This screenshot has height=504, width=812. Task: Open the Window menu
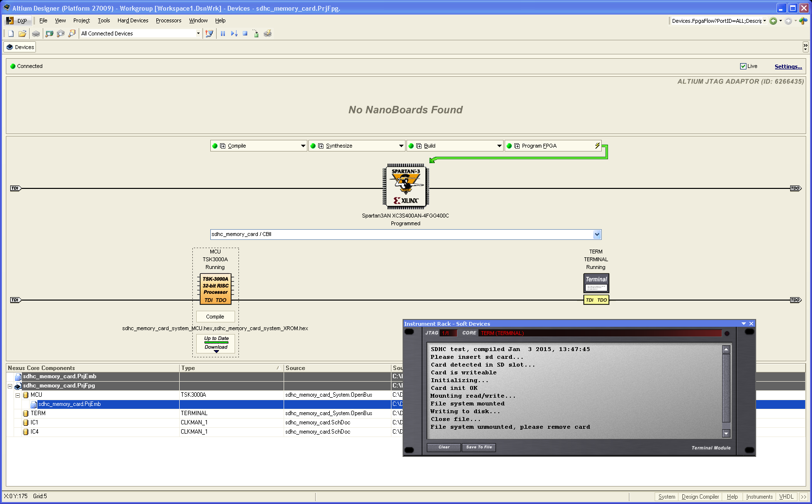tap(198, 20)
